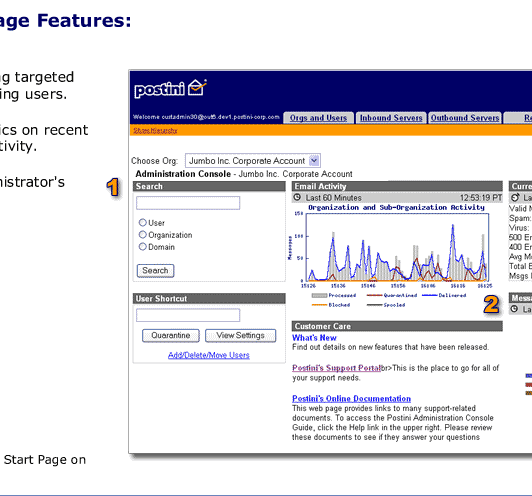Image resolution: width=532 pixels, height=496 pixels.
Task: Click the 'Quarantined' legend entry
Action: coord(392,295)
